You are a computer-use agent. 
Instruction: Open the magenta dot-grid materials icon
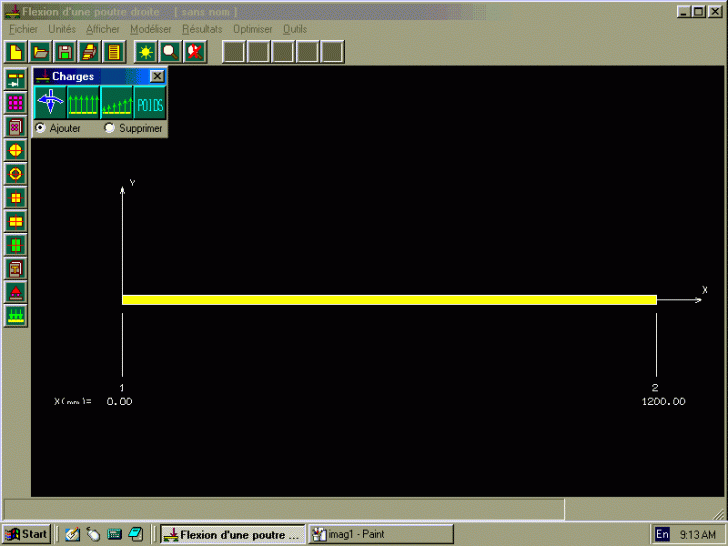tap(15, 103)
